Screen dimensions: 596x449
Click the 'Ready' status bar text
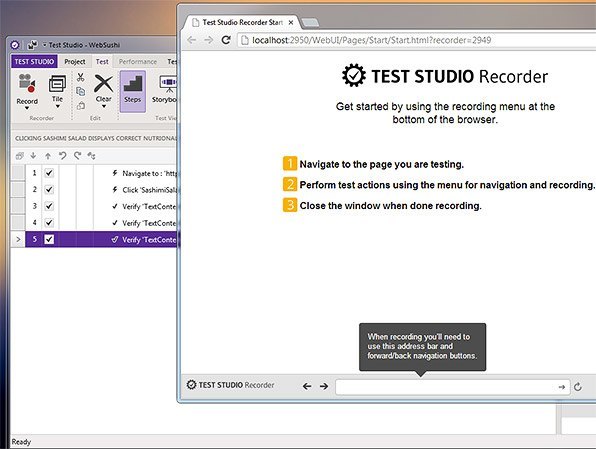tap(21, 442)
